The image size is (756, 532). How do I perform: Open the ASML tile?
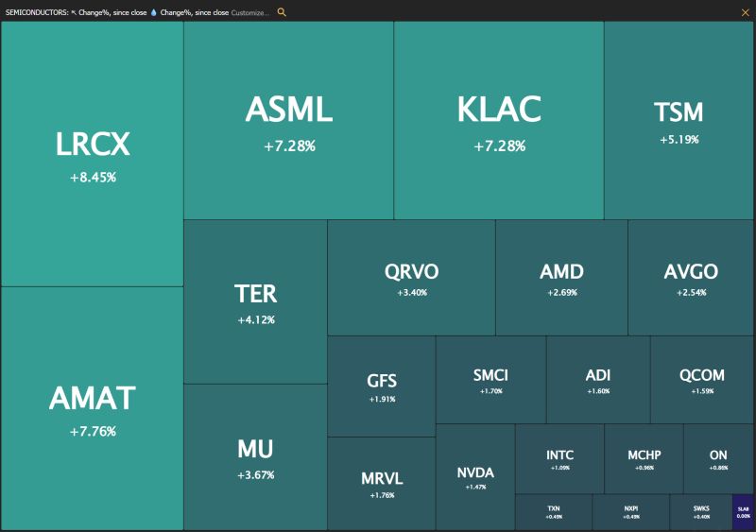pyautogui.click(x=288, y=121)
